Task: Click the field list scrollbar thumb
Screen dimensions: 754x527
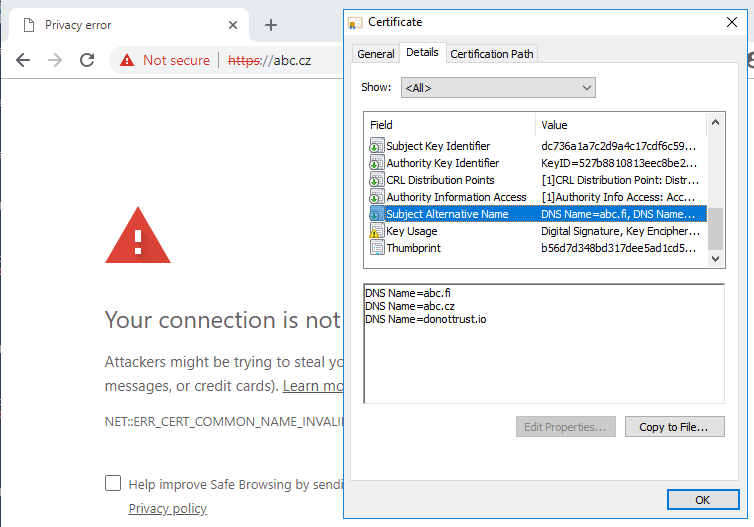Action: point(715,229)
